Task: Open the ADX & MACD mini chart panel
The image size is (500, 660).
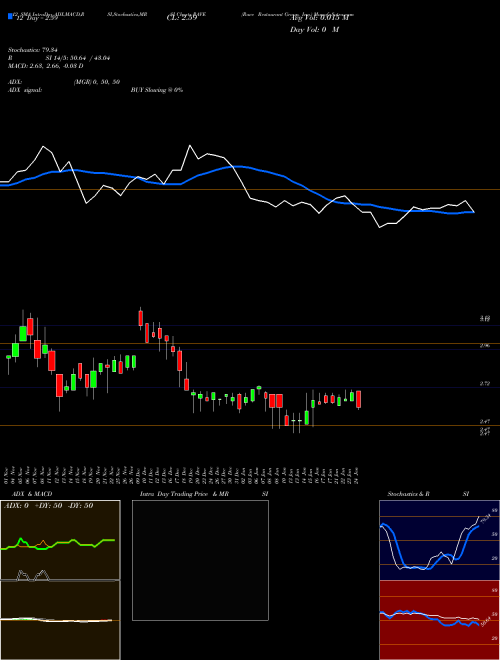Action: (x=60, y=580)
